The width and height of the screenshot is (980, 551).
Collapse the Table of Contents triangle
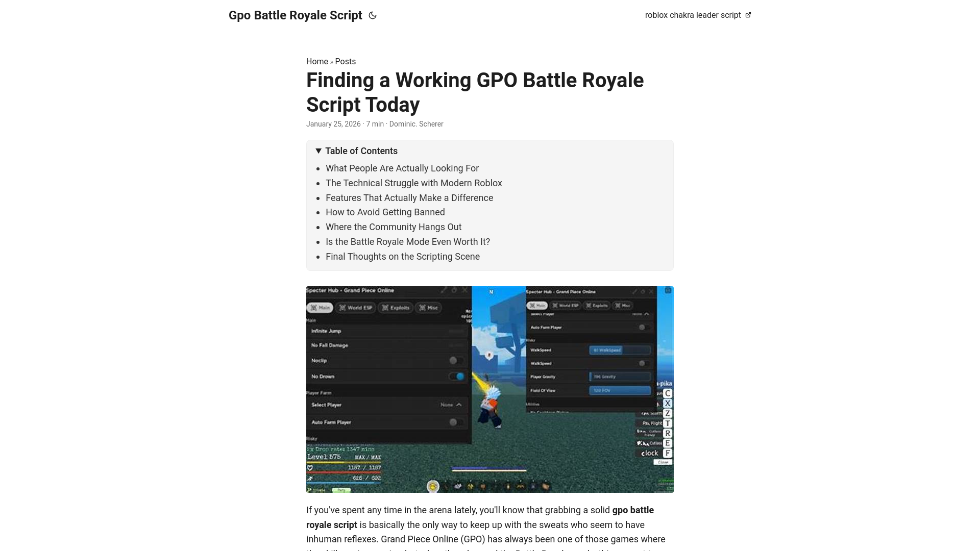pyautogui.click(x=318, y=151)
